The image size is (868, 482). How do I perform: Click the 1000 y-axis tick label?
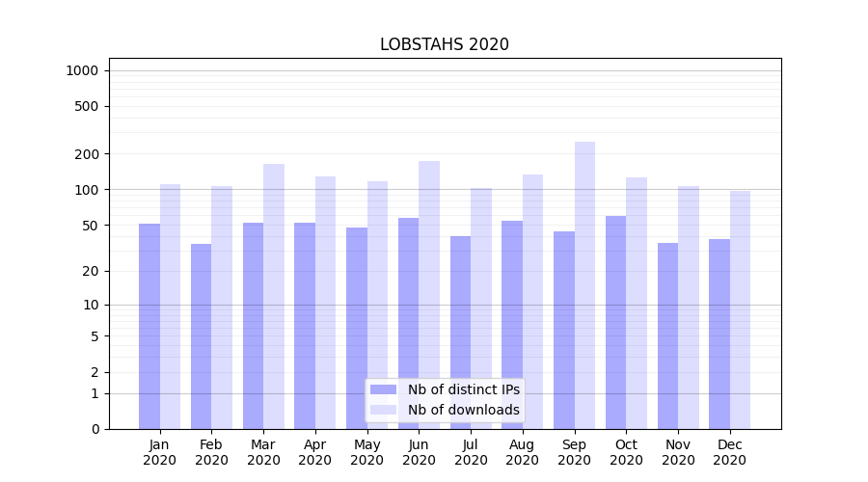tap(82, 70)
